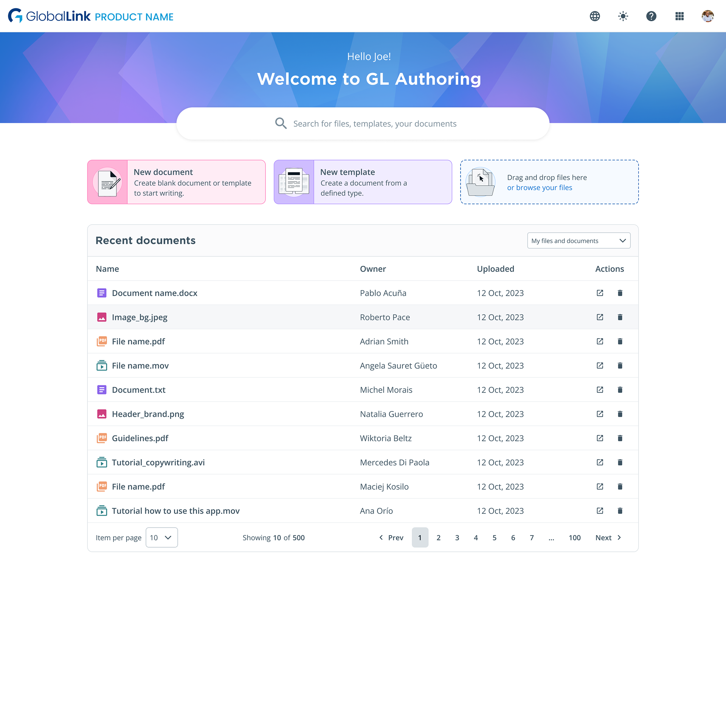Select Document.txt file name
Viewport: 726px width, 728px height.
(x=138, y=390)
